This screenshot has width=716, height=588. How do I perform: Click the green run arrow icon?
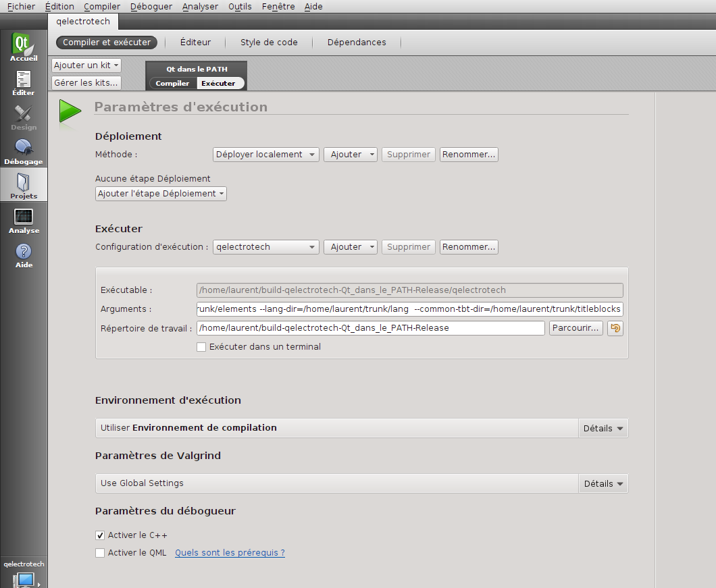(x=70, y=111)
